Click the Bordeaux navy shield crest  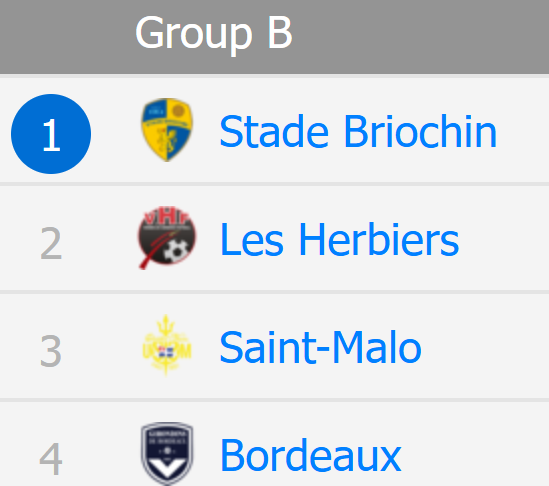167,453
